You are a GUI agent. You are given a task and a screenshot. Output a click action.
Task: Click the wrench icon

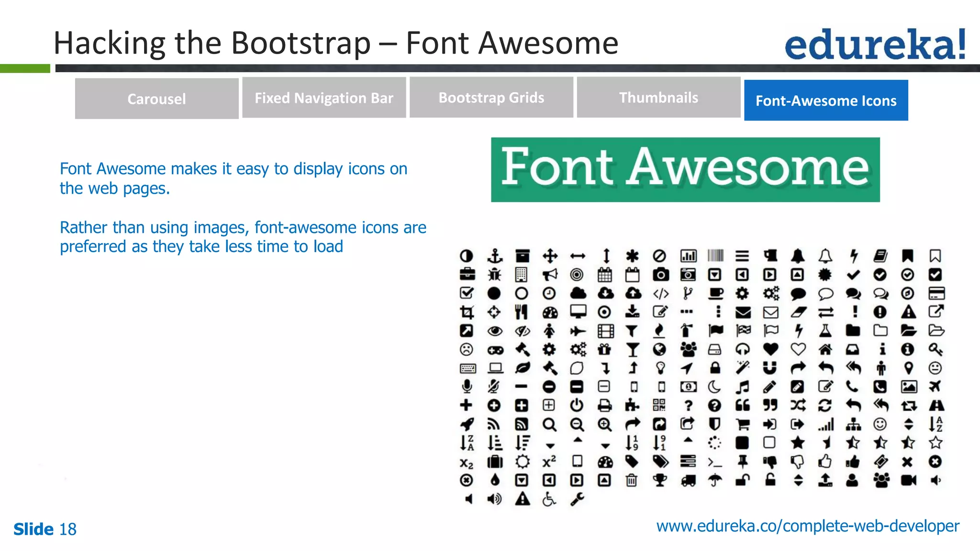click(x=577, y=499)
